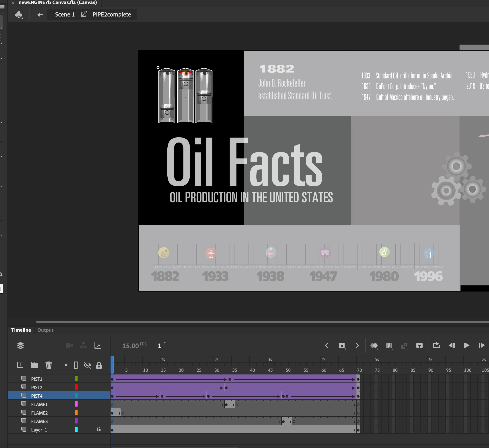Image resolution: width=489 pixels, height=448 pixels.
Task: Step back one frame
Action: [x=452, y=345]
